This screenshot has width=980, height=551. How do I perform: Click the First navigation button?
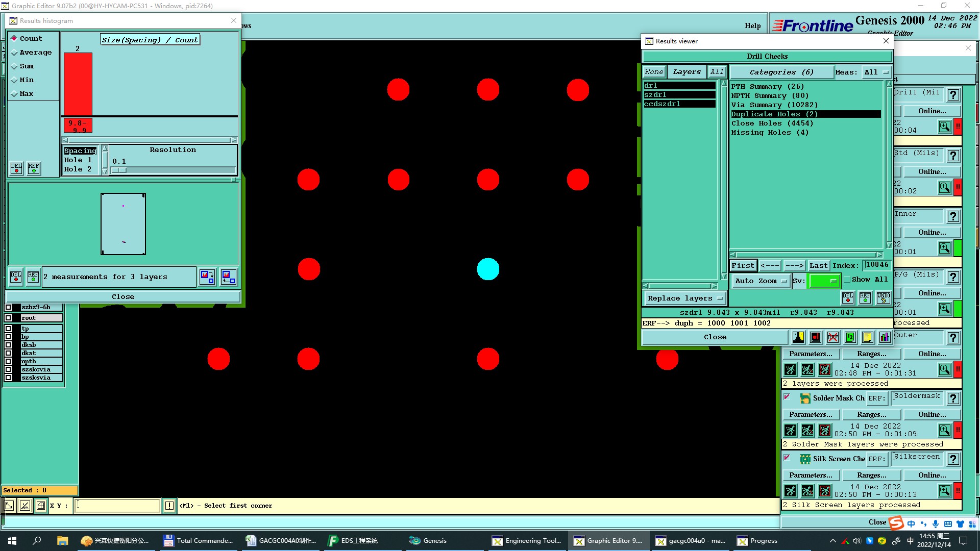coord(743,266)
